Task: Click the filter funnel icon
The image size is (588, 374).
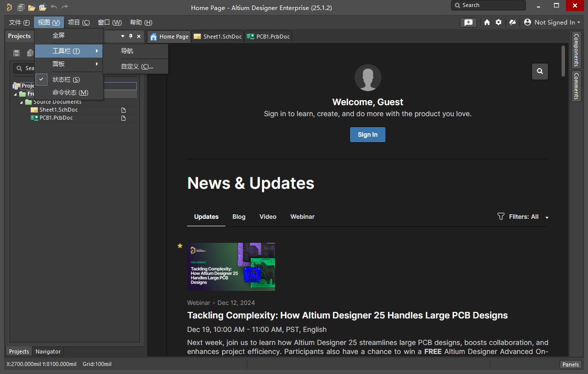Action: click(x=500, y=216)
